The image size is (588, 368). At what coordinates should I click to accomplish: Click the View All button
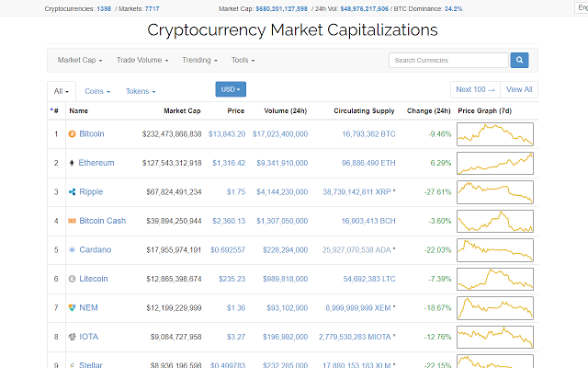[x=519, y=89]
